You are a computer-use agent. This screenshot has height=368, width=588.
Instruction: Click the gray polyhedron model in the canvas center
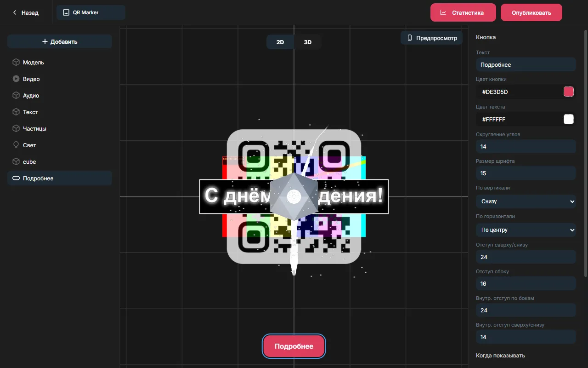[294, 196]
